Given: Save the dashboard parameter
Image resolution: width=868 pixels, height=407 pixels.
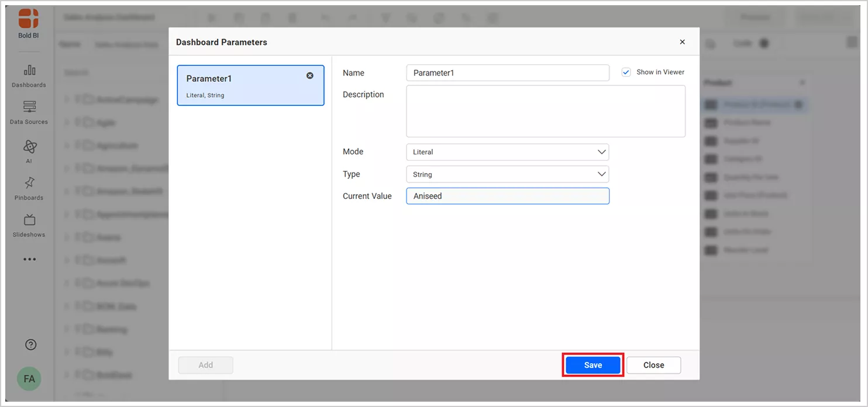Looking at the screenshot, I should pos(593,365).
